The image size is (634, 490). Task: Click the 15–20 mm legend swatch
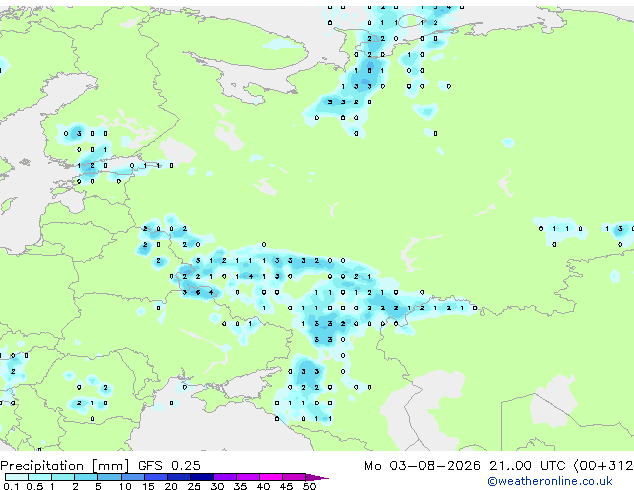click(x=156, y=477)
